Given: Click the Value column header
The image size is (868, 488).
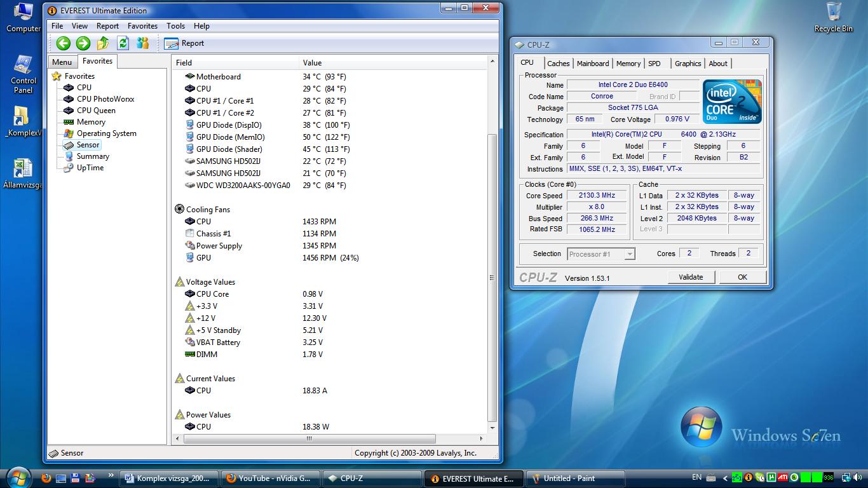Looking at the screenshot, I should [393, 62].
